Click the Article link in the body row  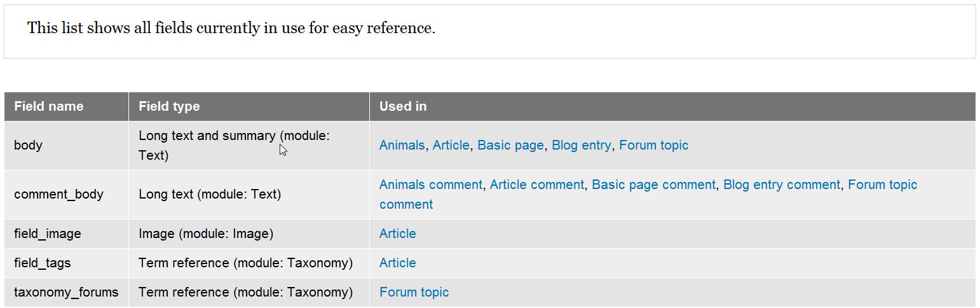pyautogui.click(x=451, y=145)
